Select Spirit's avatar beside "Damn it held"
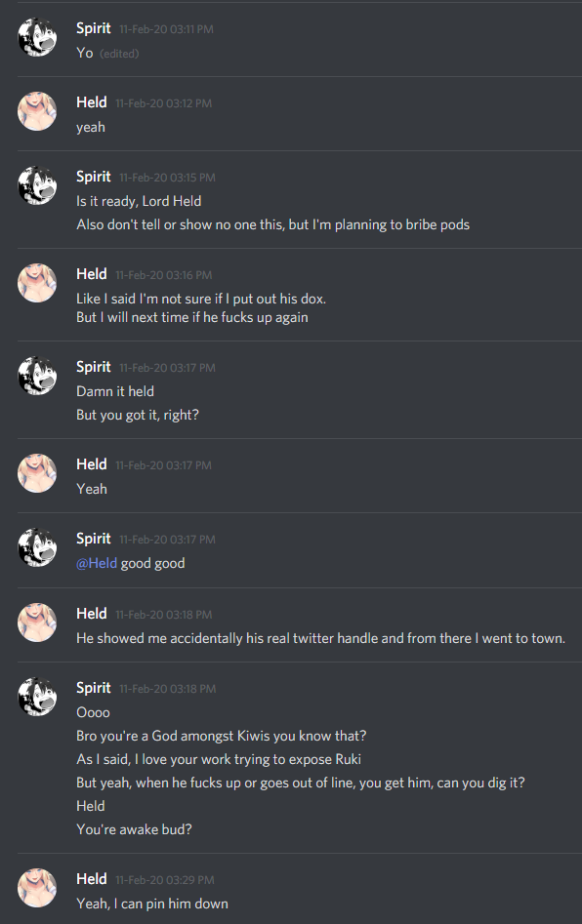Screen dimensions: 582x924 tap(37, 376)
